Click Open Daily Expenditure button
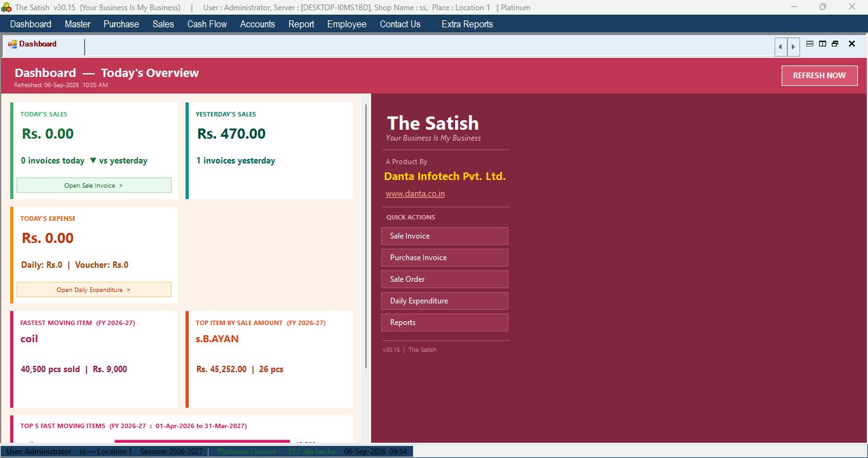 pos(94,289)
